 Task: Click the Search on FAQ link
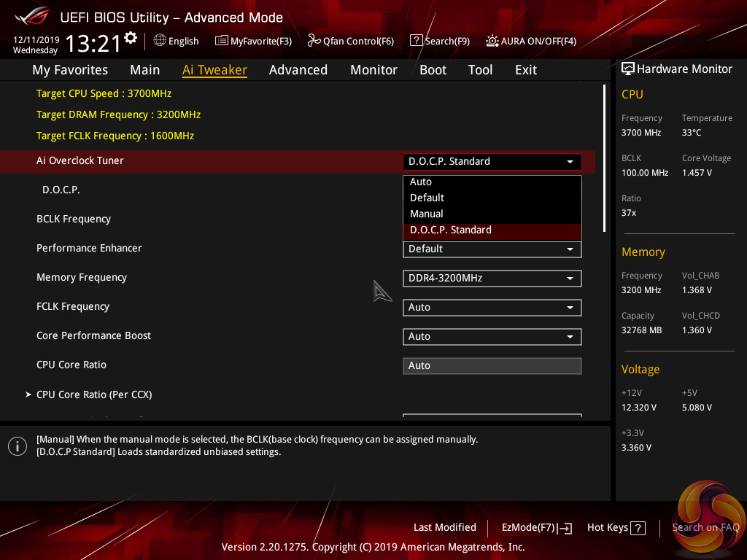point(705,528)
